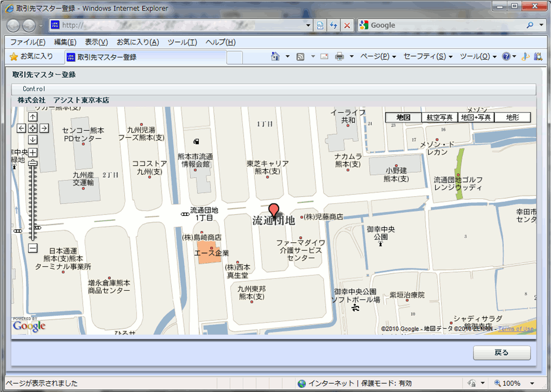Open the Help question mark icon
Image resolution: width=551 pixels, height=392 pixels.
click(x=507, y=57)
